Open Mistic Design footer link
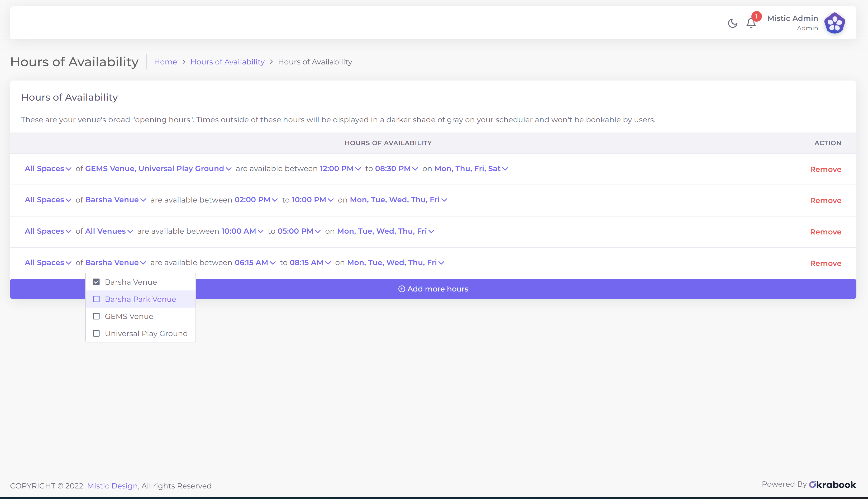Screen dimensions: 868x499 coord(112,486)
